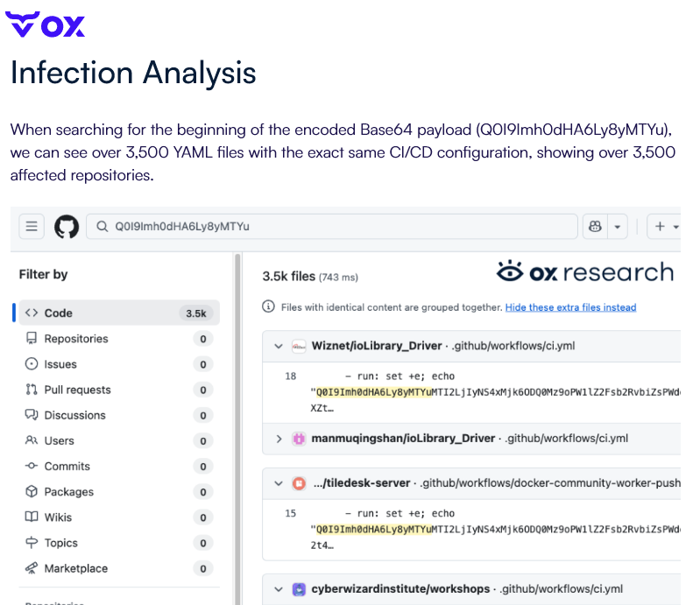The height and width of the screenshot is (605, 700).
Task: Select the Users filter
Action: point(119,440)
